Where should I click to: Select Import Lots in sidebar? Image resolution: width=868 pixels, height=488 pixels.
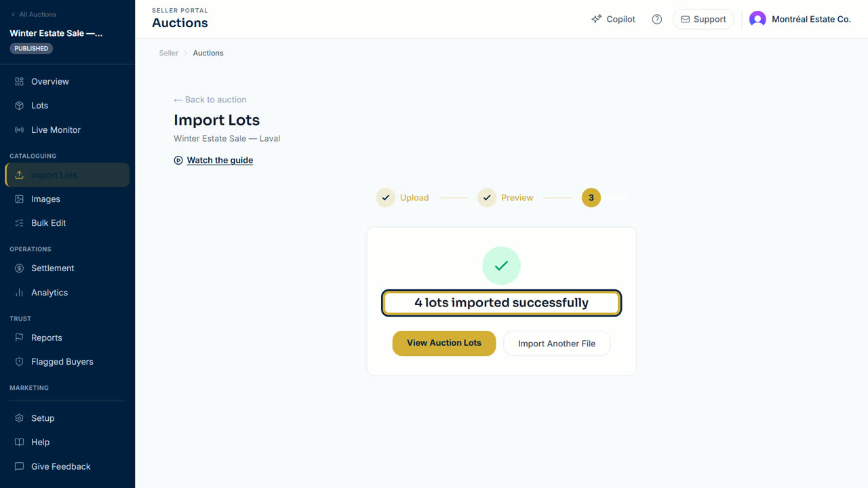(x=67, y=175)
